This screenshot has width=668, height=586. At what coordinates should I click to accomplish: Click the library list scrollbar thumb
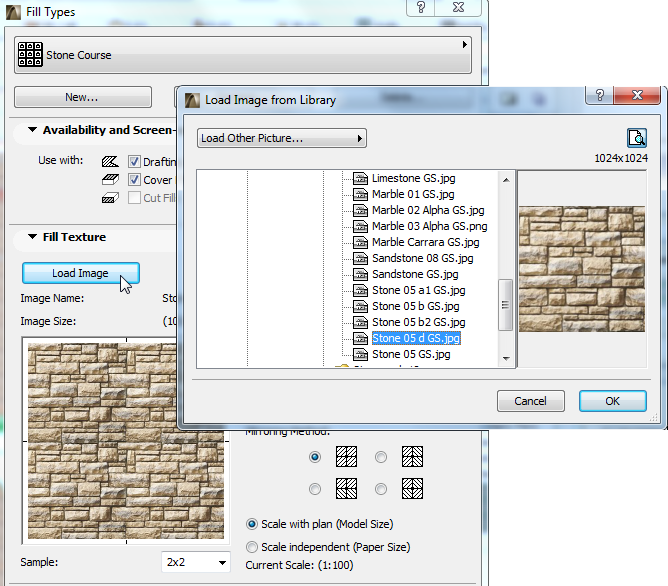pyautogui.click(x=506, y=305)
